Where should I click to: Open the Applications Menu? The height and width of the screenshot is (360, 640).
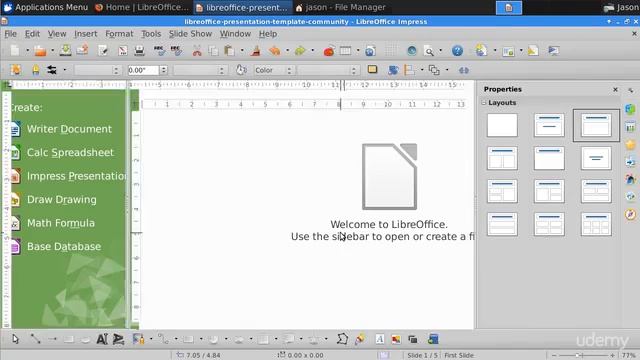tap(46, 7)
